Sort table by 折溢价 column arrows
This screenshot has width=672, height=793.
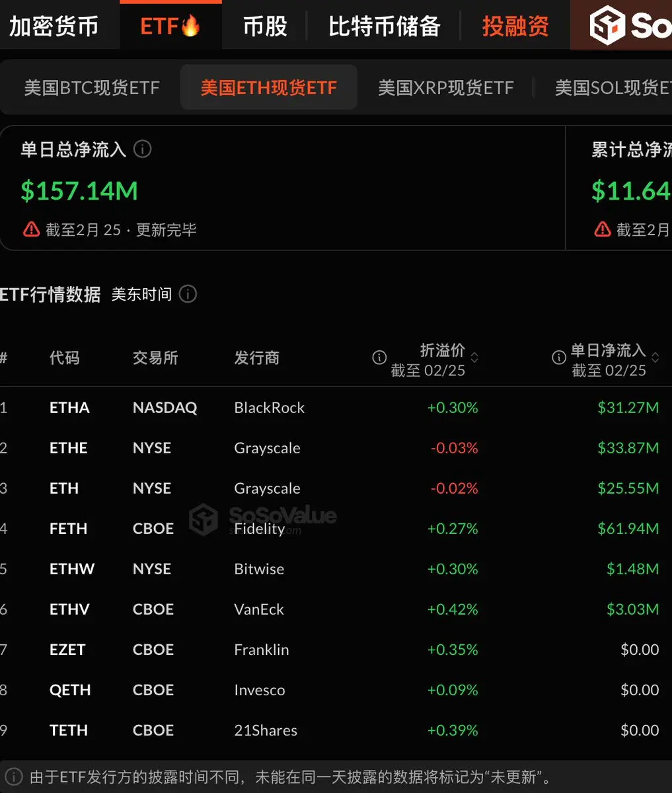[474, 358]
